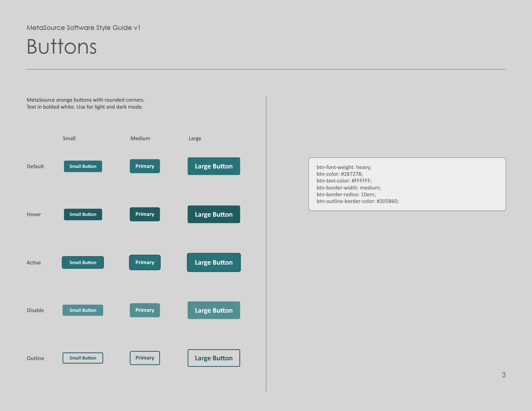Click the Outline Small Button
Screen dimensions: 532x411
[83, 358]
